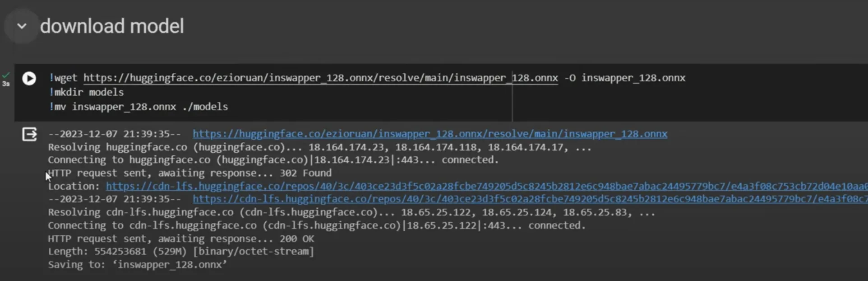The image size is (868, 281).
Task: Open the second cdn-lfs link after the timestamp
Action: click(x=530, y=199)
